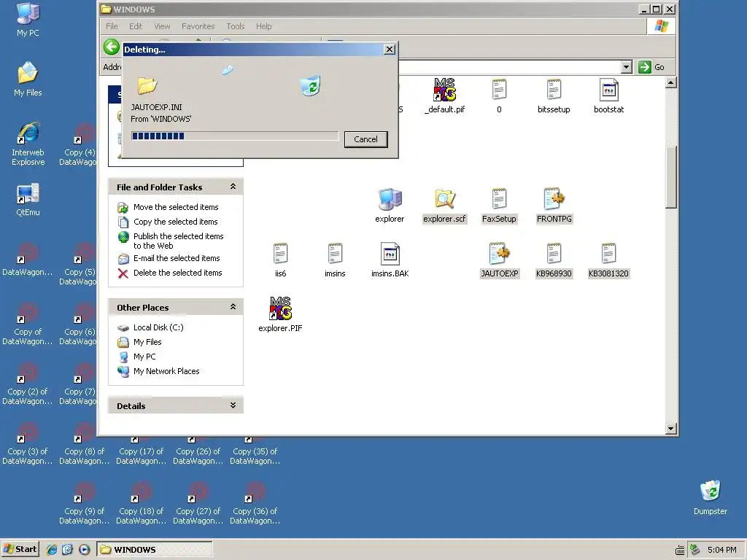Select the KB3081320 file
The width and height of the screenshot is (747, 560).
(608, 260)
